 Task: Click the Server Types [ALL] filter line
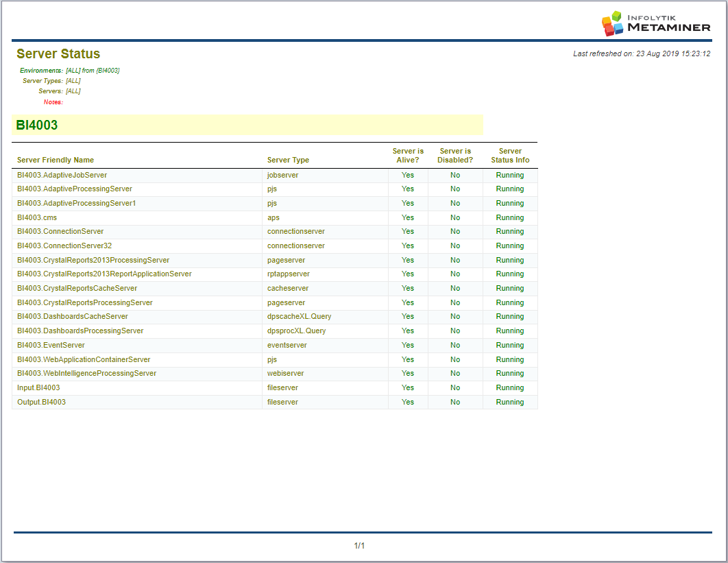point(51,81)
